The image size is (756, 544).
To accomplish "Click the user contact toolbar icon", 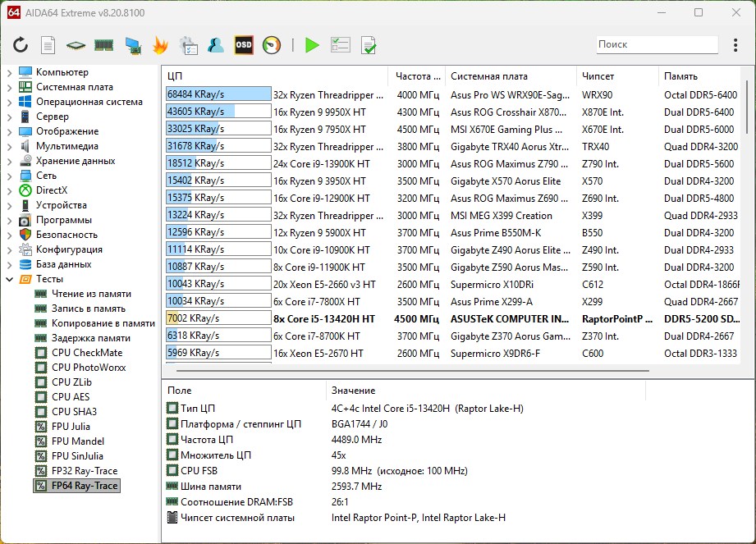I will click(216, 45).
